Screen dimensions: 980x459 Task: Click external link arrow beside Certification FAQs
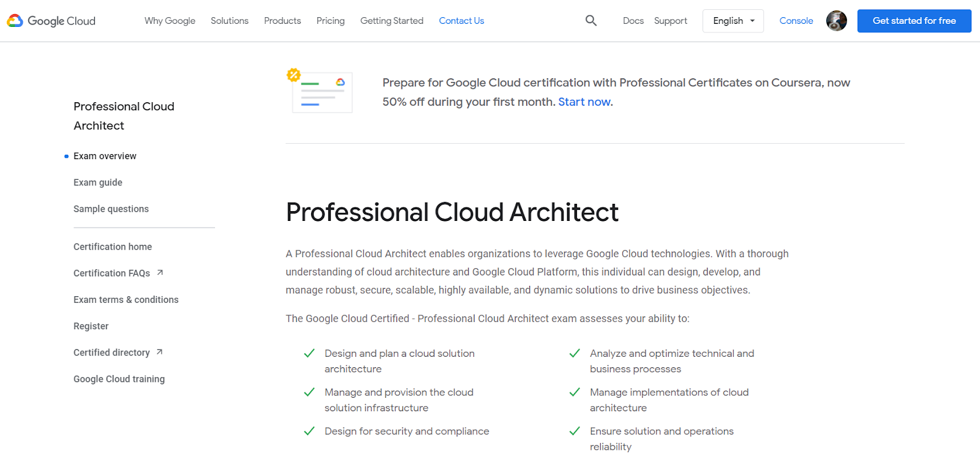[160, 273]
